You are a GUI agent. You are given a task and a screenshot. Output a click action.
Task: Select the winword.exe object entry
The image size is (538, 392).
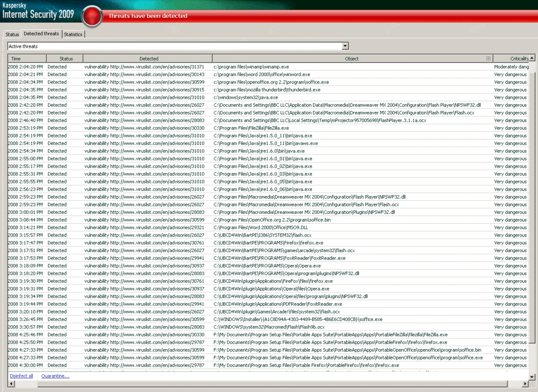click(262, 75)
